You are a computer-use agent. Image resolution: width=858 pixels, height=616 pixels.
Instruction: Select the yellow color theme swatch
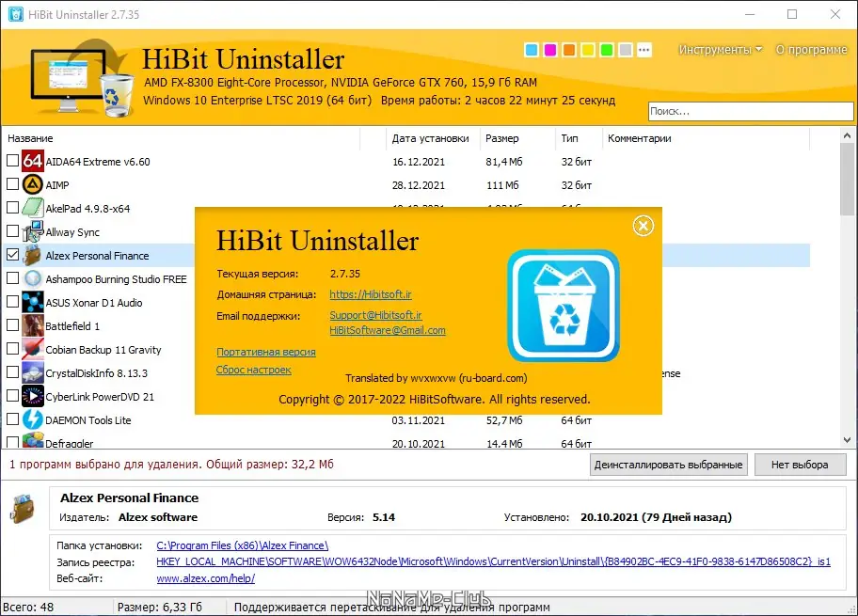click(588, 50)
